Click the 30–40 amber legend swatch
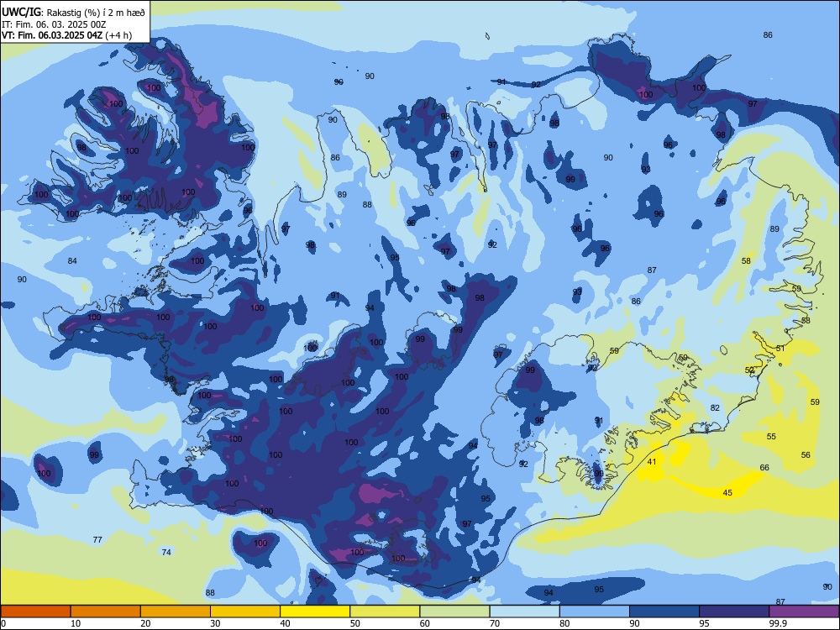The width and height of the screenshot is (840, 630). click(245, 612)
